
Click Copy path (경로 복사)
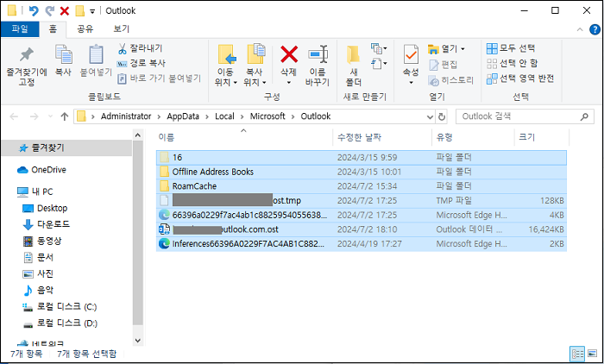141,63
